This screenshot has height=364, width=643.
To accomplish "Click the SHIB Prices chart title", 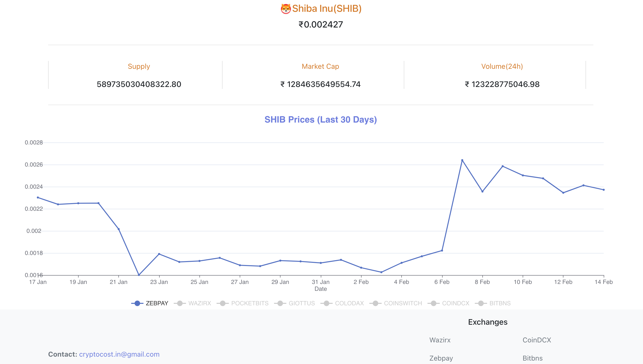I will (x=321, y=120).
